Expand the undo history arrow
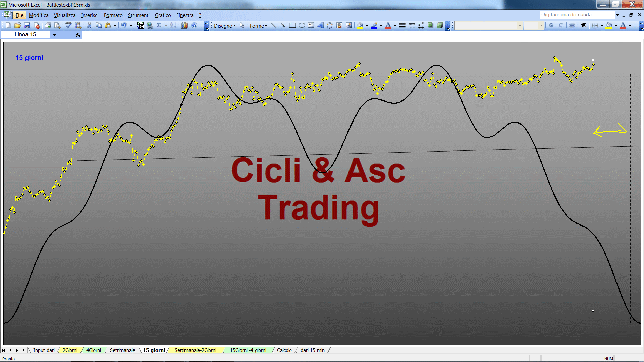 (x=131, y=25)
